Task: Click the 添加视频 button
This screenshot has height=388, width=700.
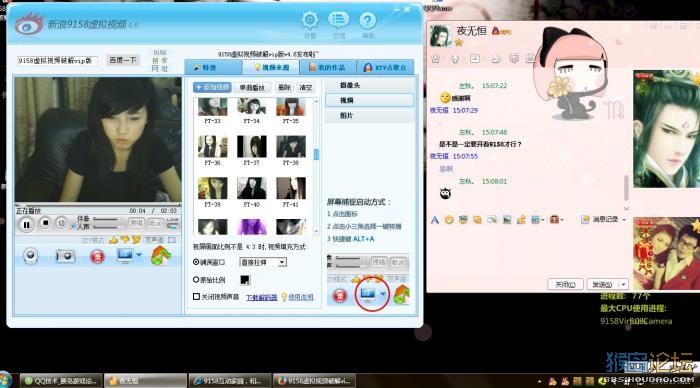Action: coord(212,87)
